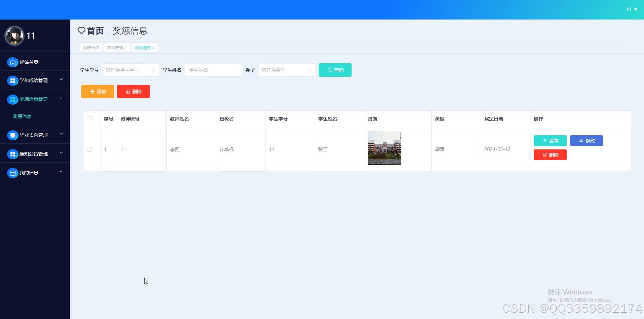Click the orange 添加 button
This screenshot has width=644, height=319.
(98, 92)
